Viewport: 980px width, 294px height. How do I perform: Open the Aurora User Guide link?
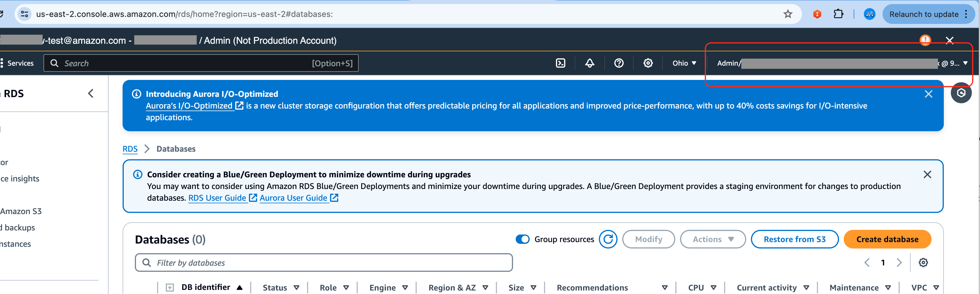point(299,198)
